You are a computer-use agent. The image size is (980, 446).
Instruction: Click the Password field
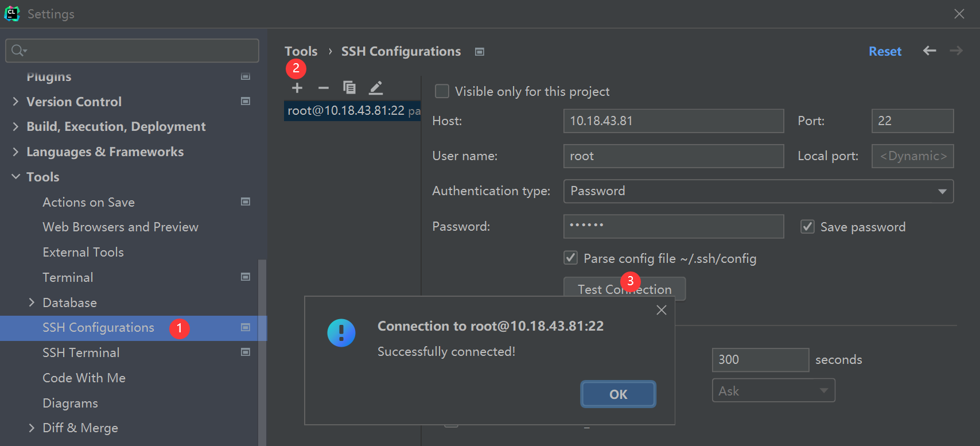(674, 226)
